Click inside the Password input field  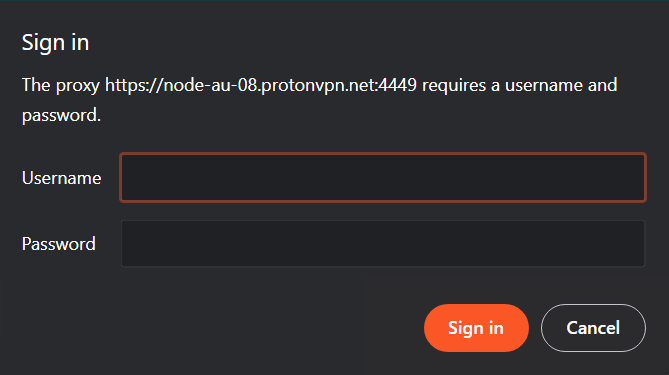[x=383, y=244]
